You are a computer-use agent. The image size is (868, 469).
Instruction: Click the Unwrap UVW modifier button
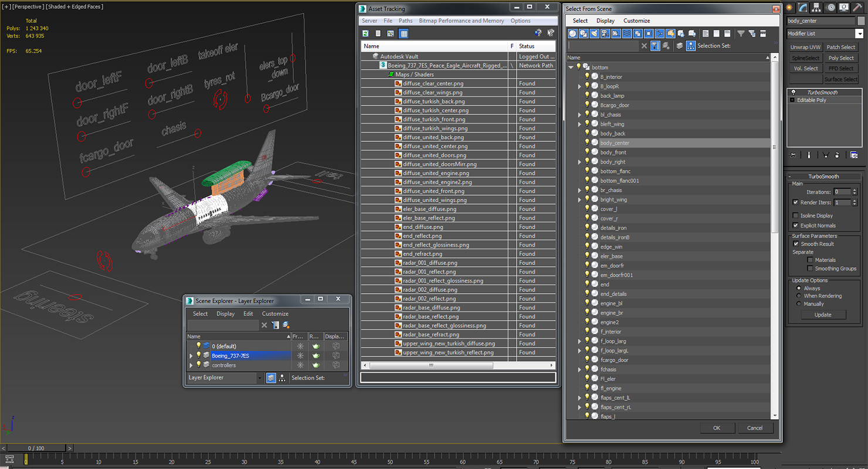pyautogui.click(x=805, y=47)
